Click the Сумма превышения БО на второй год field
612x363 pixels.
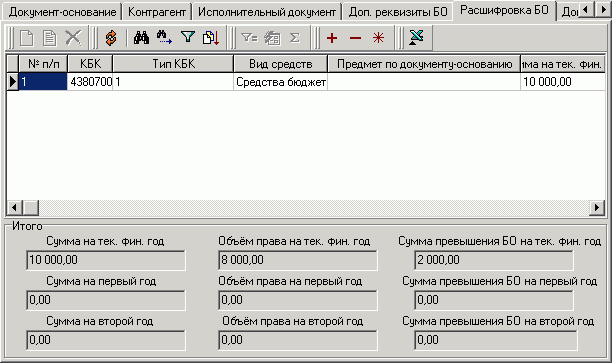coord(496,340)
